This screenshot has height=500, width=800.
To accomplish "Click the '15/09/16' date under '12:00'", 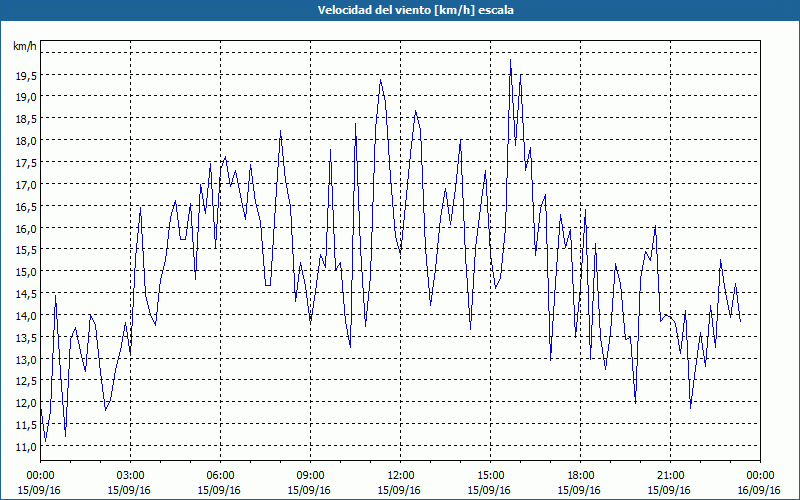I will click(x=399, y=490).
